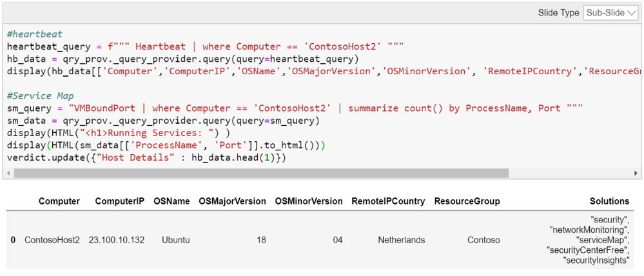Click the Running Services display line
The height and width of the screenshot is (276, 644).
[x=119, y=133]
